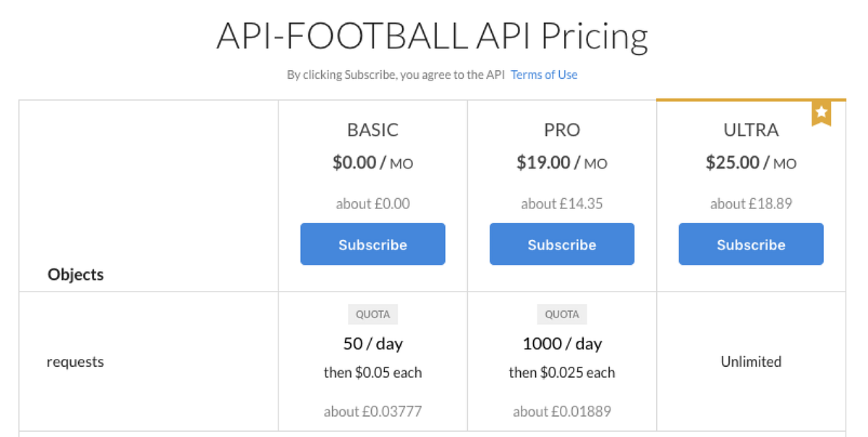Select the BASIC plan heading
Screen dimensions: 868x437
click(x=373, y=130)
